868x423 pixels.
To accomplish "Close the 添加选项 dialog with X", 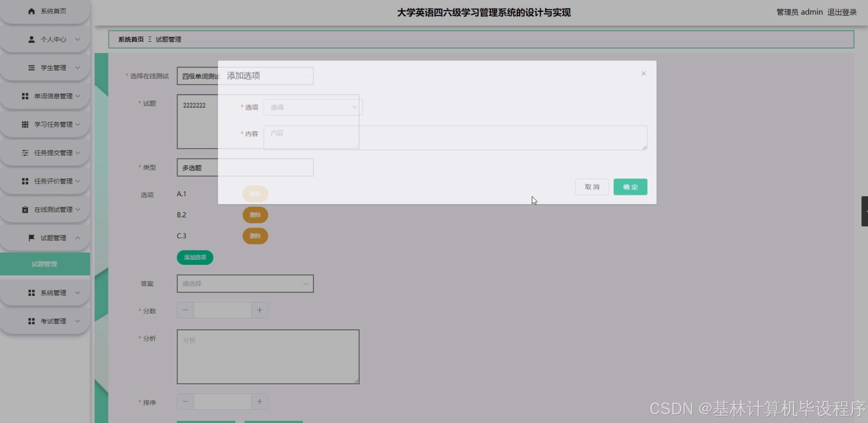I will click(x=644, y=74).
